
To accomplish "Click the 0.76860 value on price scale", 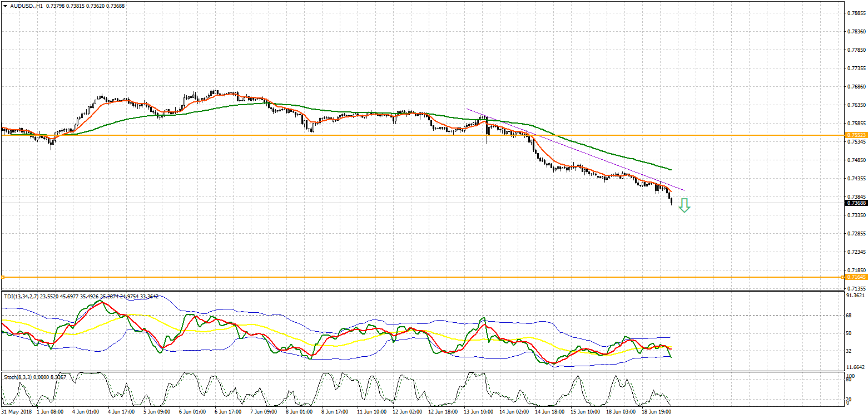I will tap(856, 87).
